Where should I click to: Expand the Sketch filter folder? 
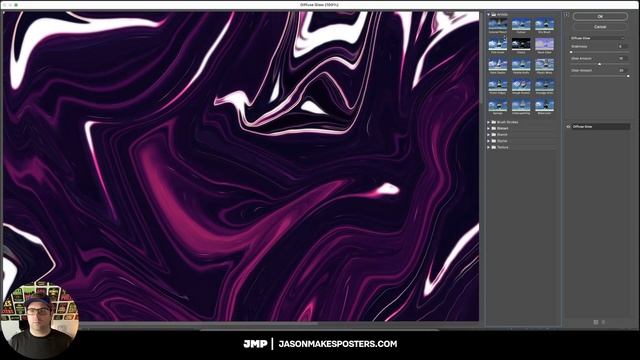tap(489, 134)
